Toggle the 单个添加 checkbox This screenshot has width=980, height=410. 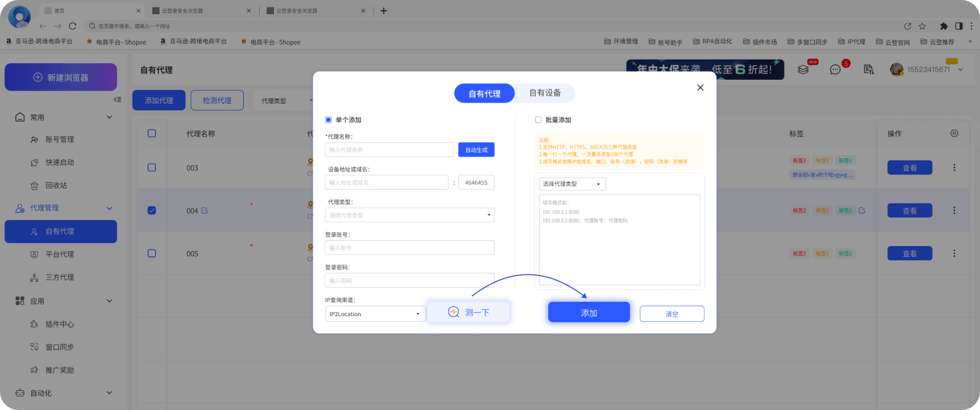[x=328, y=120]
